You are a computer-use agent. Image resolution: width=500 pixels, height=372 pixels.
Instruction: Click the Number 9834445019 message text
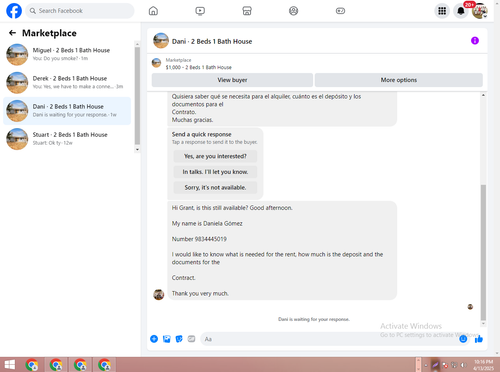pos(199,239)
